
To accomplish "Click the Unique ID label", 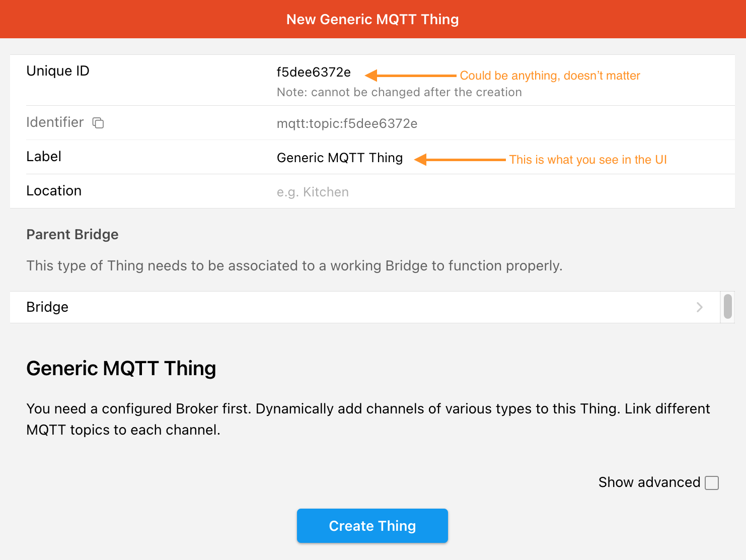I will [58, 71].
